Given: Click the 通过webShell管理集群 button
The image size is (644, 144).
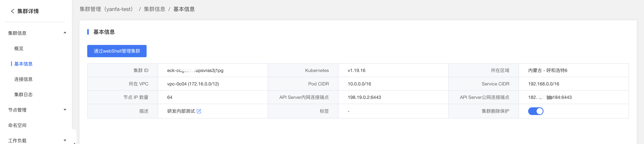Looking at the screenshot, I should (x=117, y=51).
